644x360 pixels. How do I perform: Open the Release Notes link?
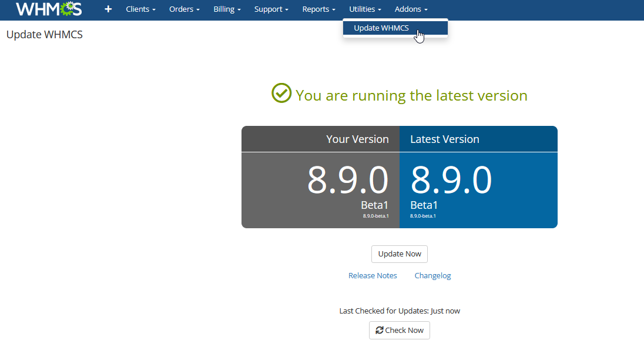[373, 276]
